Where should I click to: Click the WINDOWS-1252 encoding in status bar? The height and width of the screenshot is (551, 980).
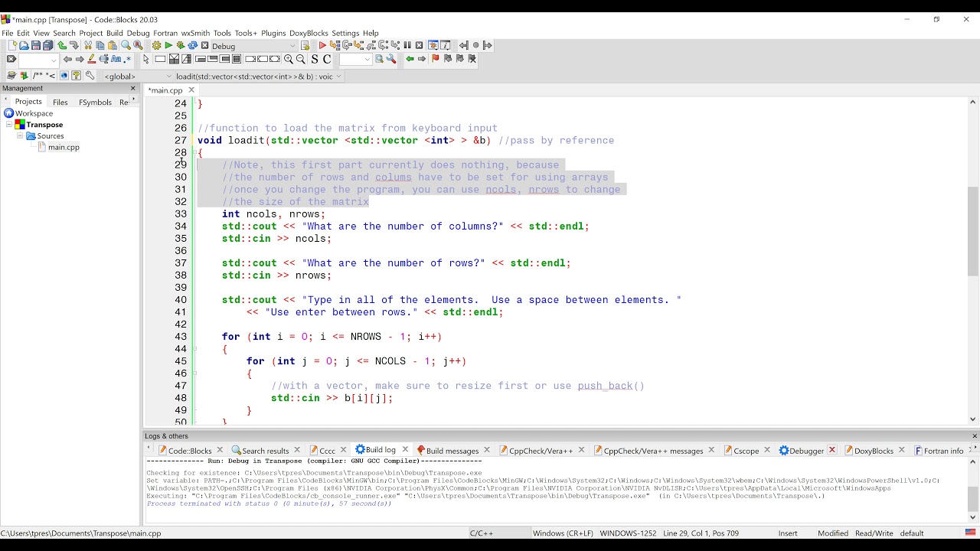click(x=628, y=533)
